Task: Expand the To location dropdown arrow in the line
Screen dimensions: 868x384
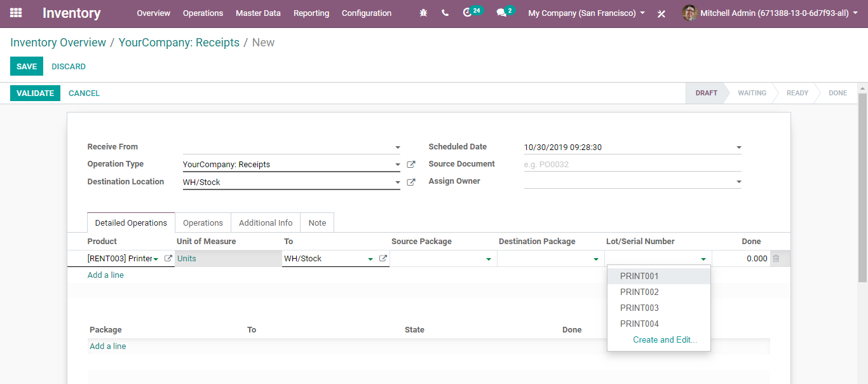Action: point(370,259)
